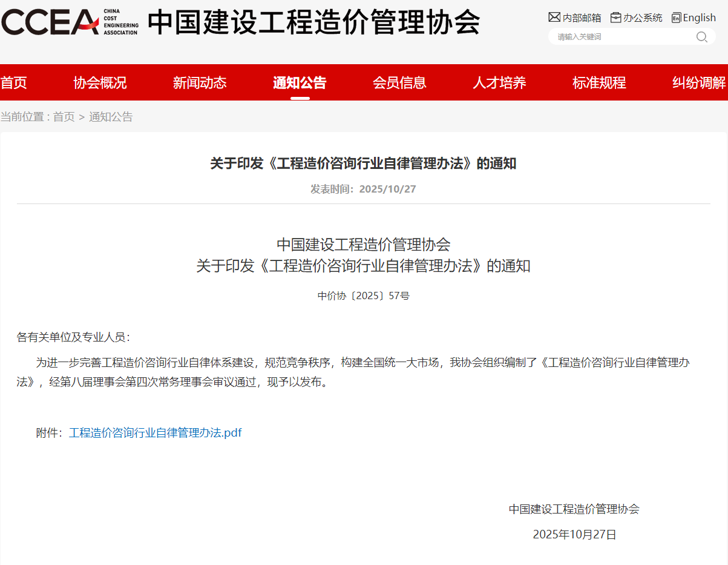Open the 首页 navigation tab
This screenshot has height=565, width=728.
pos(14,83)
